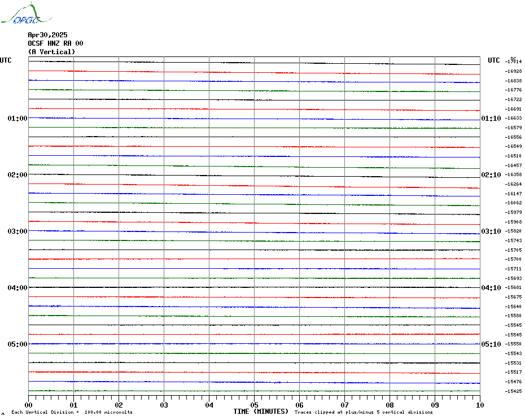This screenshot has height=420, width=525.
Task: Click the 04 minute tick label
Action: [x=209, y=405]
